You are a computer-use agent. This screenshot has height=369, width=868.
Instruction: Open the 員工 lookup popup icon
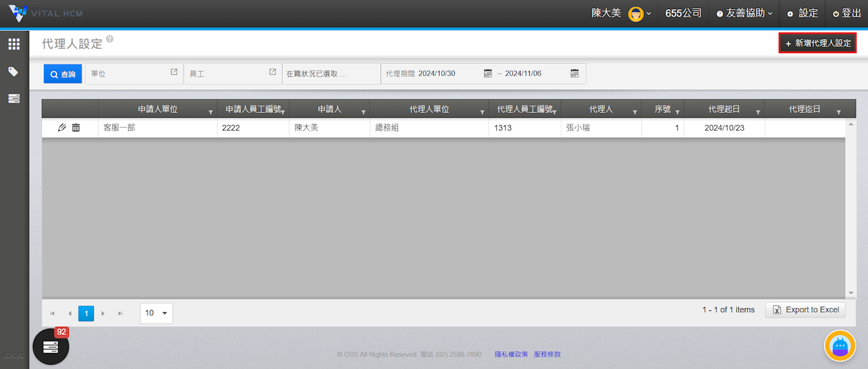point(273,72)
